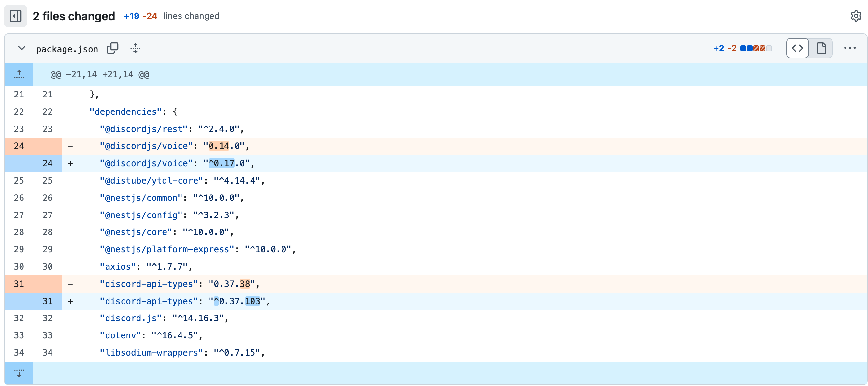This screenshot has width=868, height=386.
Task: Click the minus sign on removed line 31
Action: click(x=70, y=284)
